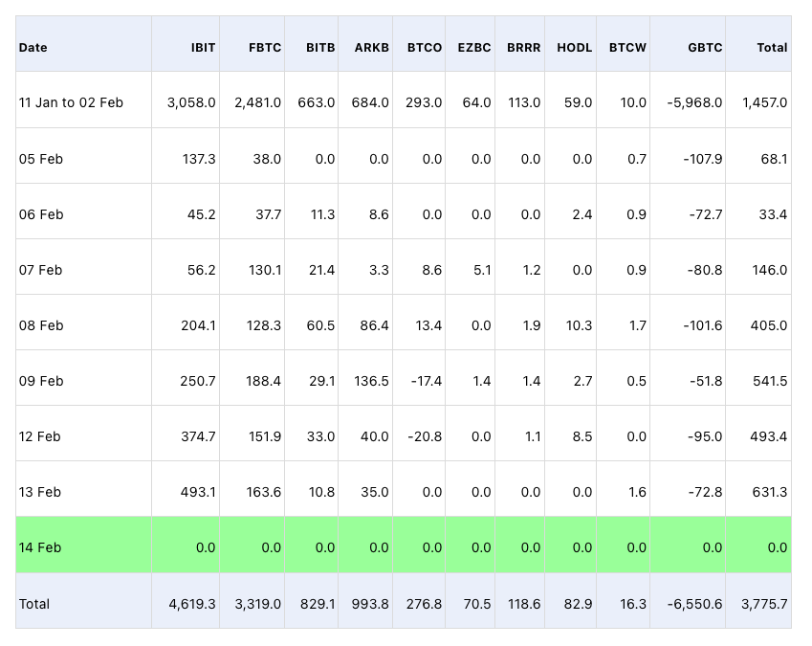Select the EZBC grand total 70.5

[x=476, y=604]
